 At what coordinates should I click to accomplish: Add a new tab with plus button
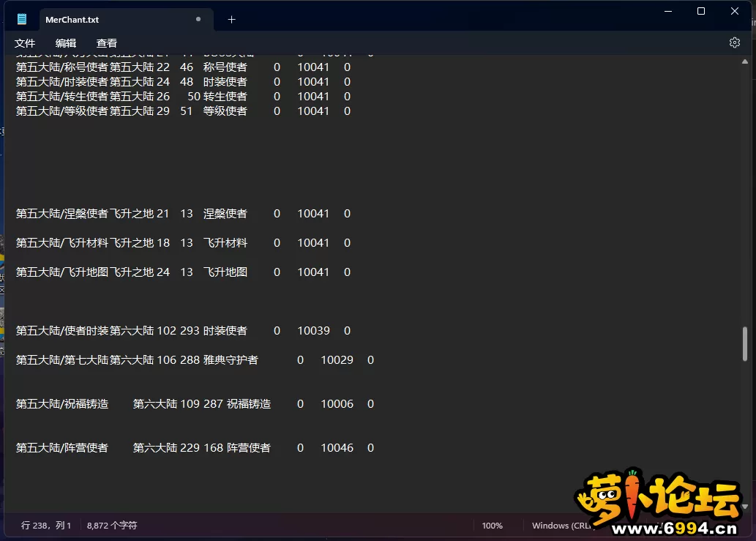tap(231, 19)
